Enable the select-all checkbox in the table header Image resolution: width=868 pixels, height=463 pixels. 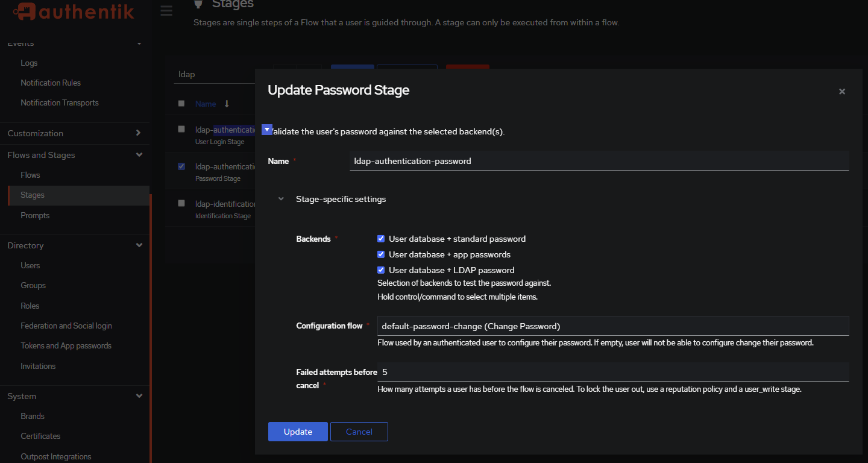[181, 103]
